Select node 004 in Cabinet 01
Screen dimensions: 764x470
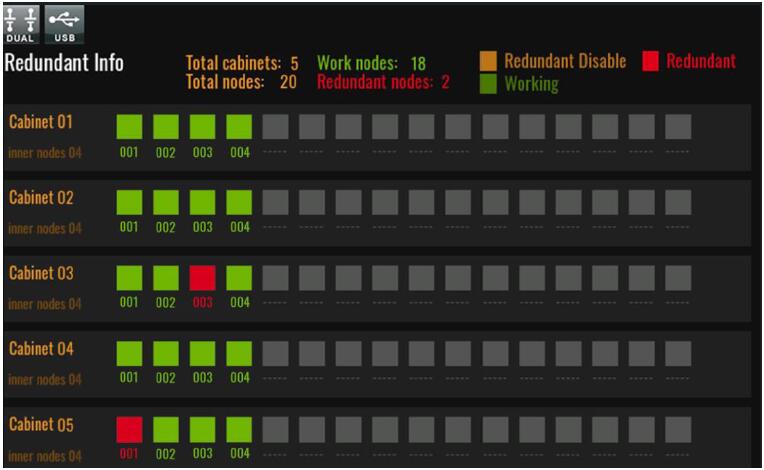[239, 127]
